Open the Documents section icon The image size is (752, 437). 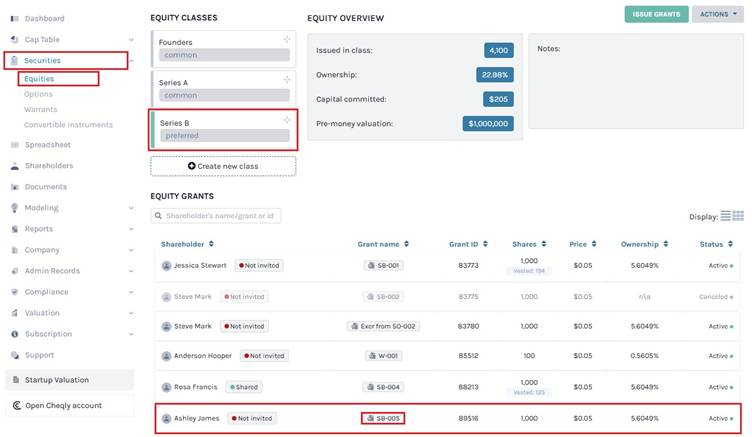point(15,187)
